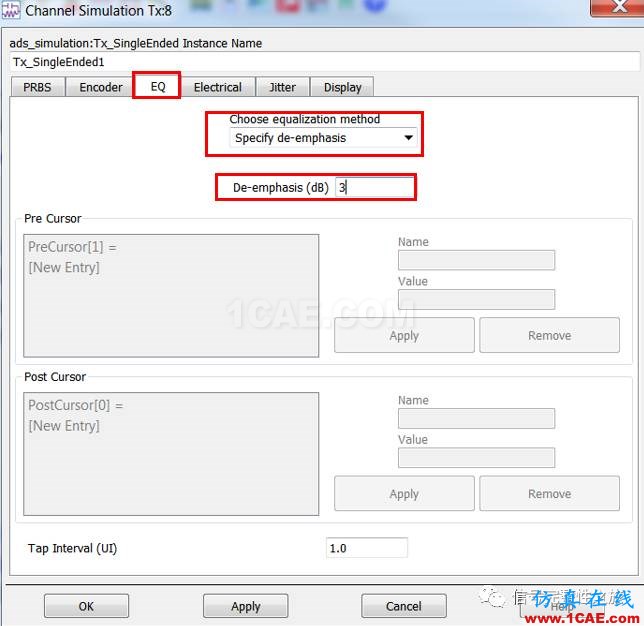Close the Channel Simulation Tx:8 dialog

click(616, 7)
